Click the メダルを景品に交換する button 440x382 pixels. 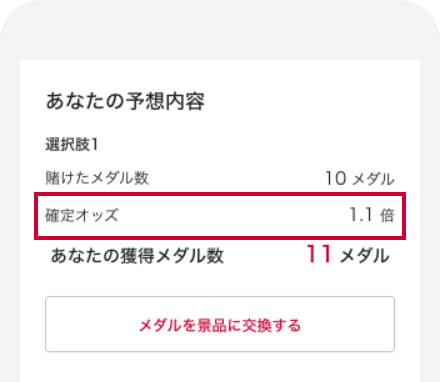[220, 324]
